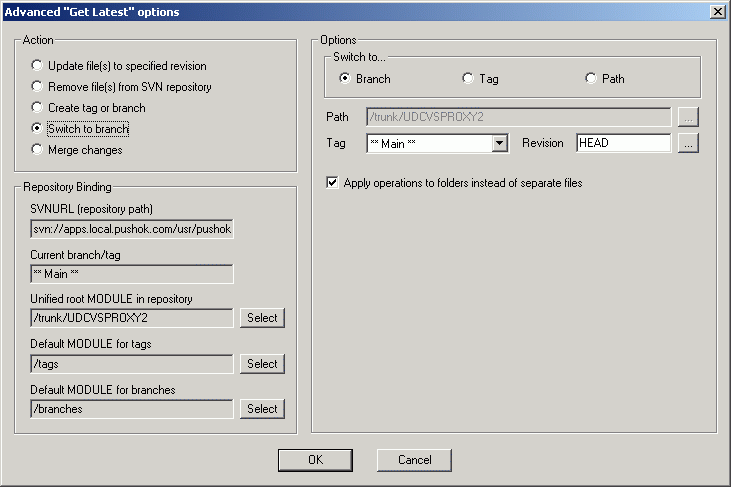The image size is (731, 487).
Task: Click the Cancel button
Action: pos(414,460)
